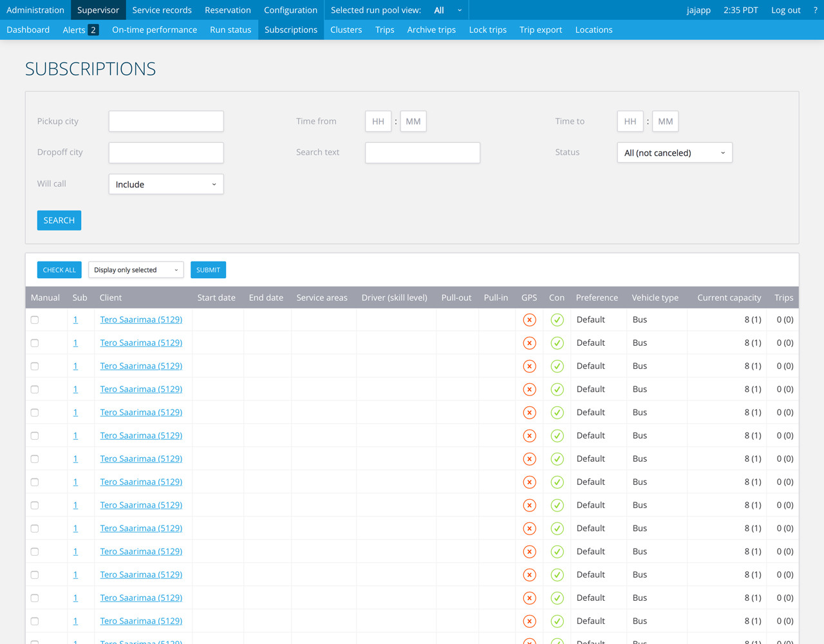This screenshot has height=644, width=824.
Task: Switch to the Dashboard tab
Action: [28, 30]
